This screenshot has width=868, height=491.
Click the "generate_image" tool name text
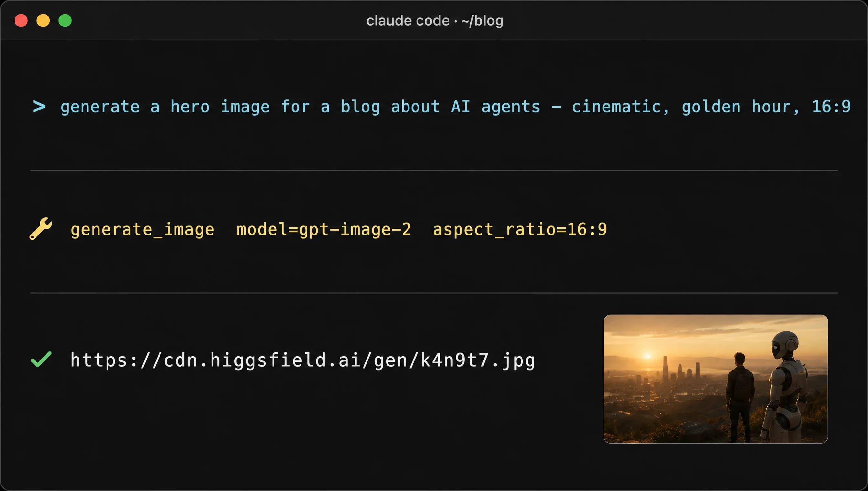pyautogui.click(x=142, y=230)
